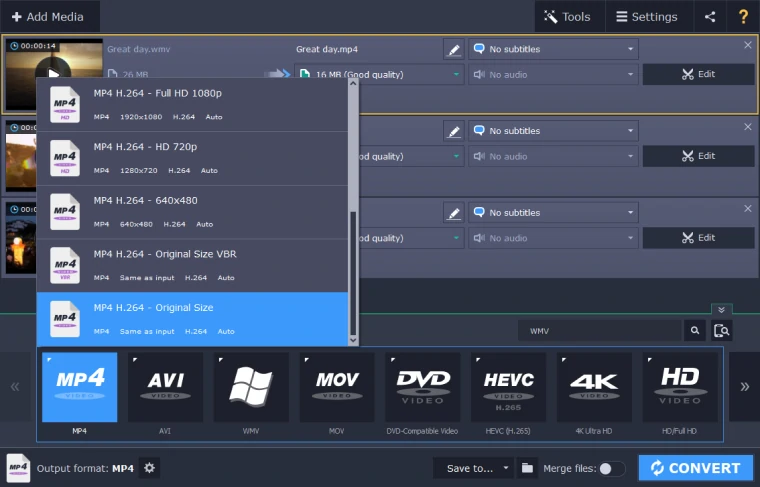
Task: Select the second video thumbnail
Action: (21, 155)
